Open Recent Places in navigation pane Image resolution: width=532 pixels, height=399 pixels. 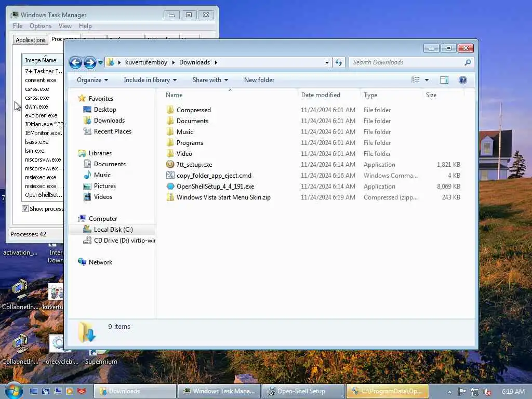pos(112,131)
